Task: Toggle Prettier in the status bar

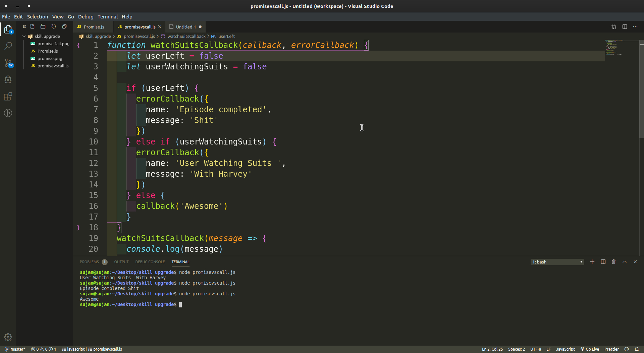Action: tap(611, 349)
